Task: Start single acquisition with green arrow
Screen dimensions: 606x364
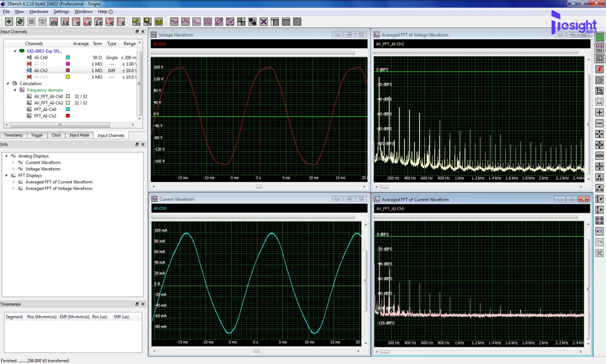Action: click(x=8, y=22)
